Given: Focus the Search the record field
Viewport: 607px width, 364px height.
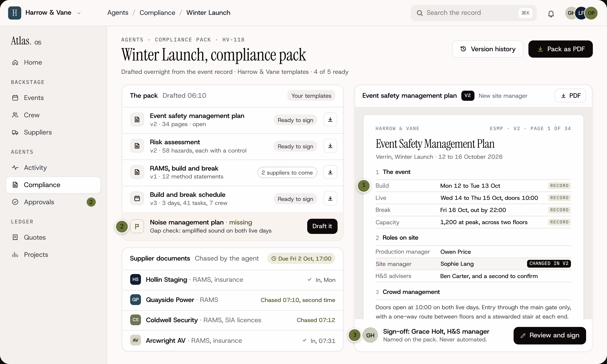Looking at the screenshot, I should (473, 13).
